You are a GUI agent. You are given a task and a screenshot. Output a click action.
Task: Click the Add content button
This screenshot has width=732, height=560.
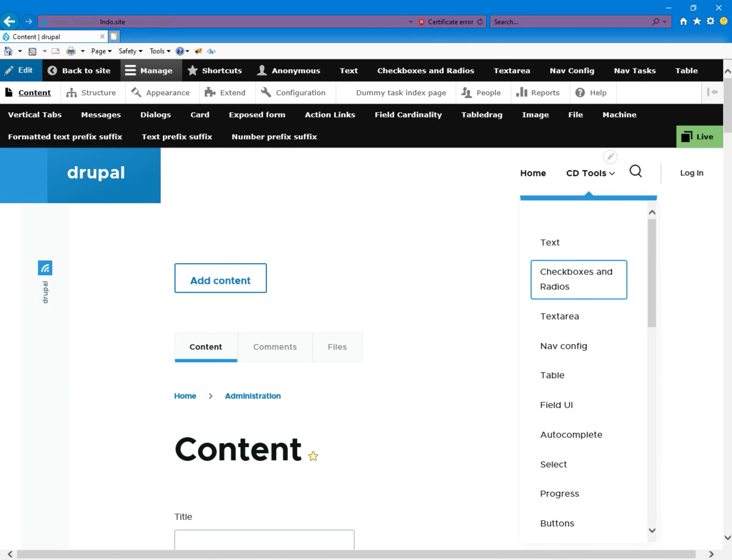tap(220, 279)
